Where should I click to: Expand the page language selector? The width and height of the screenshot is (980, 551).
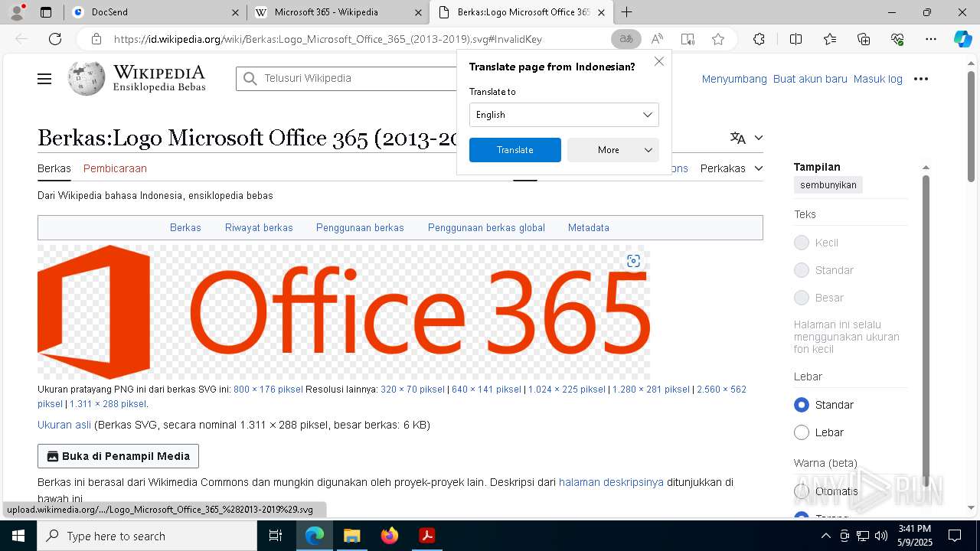pyautogui.click(x=746, y=138)
